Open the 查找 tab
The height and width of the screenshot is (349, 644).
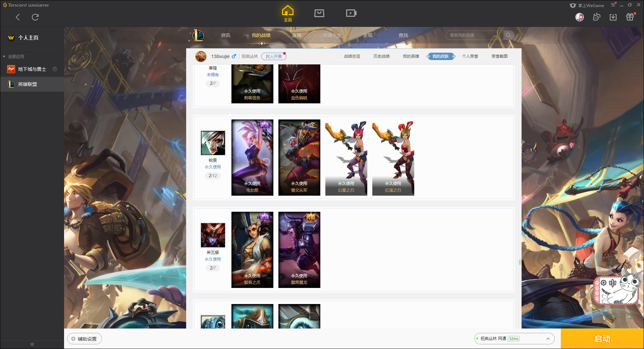(403, 35)
